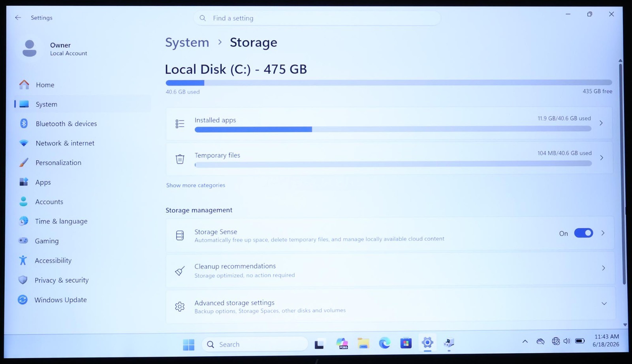Open Windows Update page
The height and width of the screenshot is (364, 632).
60,300
